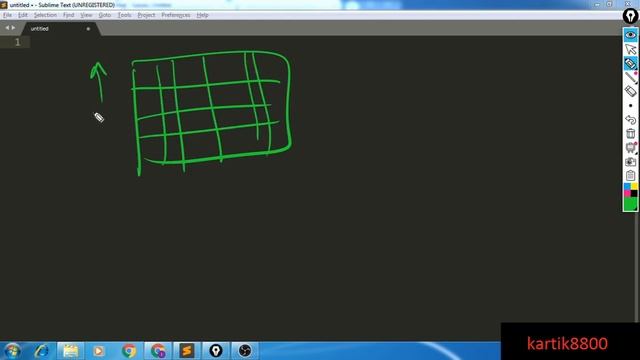This screenshot has height=360, width=640.
Task: Select the cursor mode arrow tool
Action: coord(630,49)
